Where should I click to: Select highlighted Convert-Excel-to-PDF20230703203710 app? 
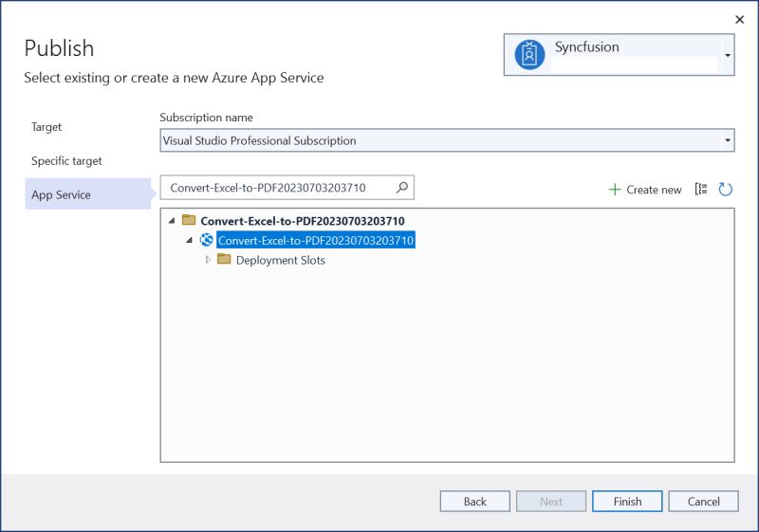[316, 240]
